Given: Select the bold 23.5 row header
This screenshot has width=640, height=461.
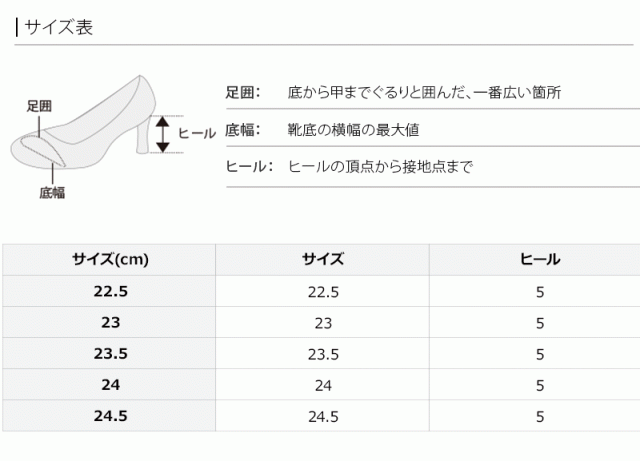Looking at the screenshot, I should click(110, 354).
